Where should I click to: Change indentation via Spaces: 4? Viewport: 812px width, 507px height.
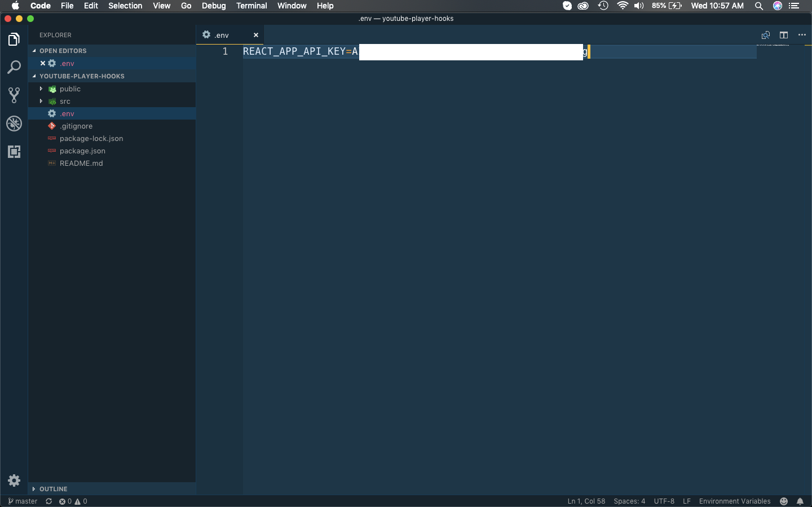(x=629, y=501)
